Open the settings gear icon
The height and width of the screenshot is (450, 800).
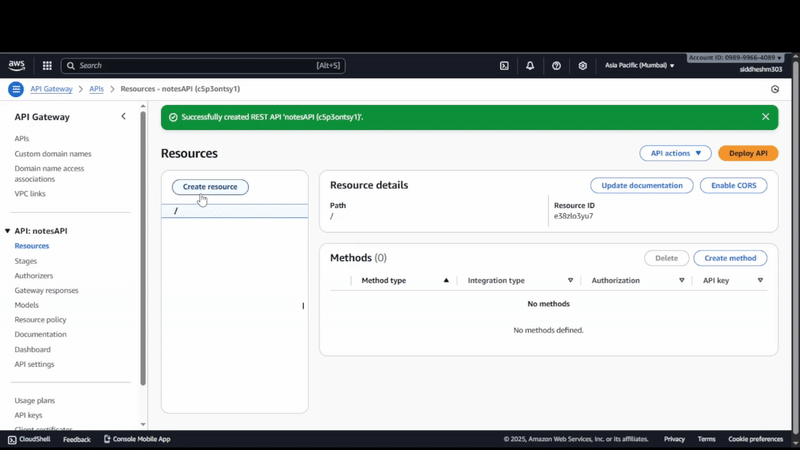tap(582, 65)
